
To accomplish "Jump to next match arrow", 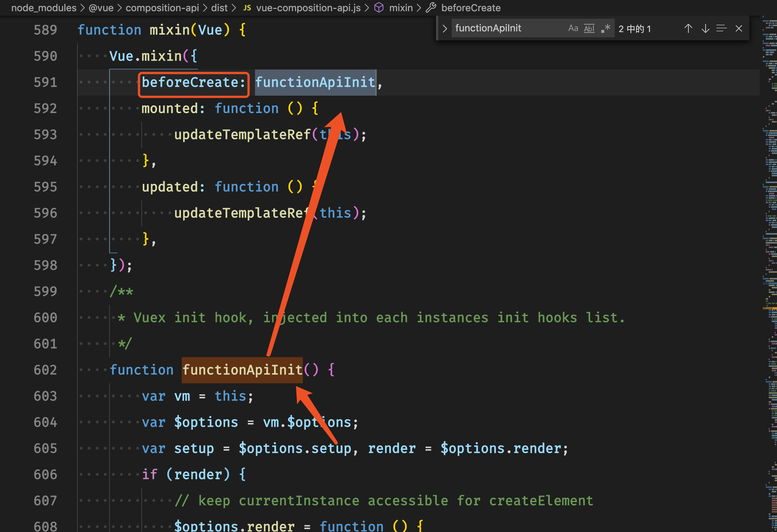I will pyautogui.click(x=705, y=28).
